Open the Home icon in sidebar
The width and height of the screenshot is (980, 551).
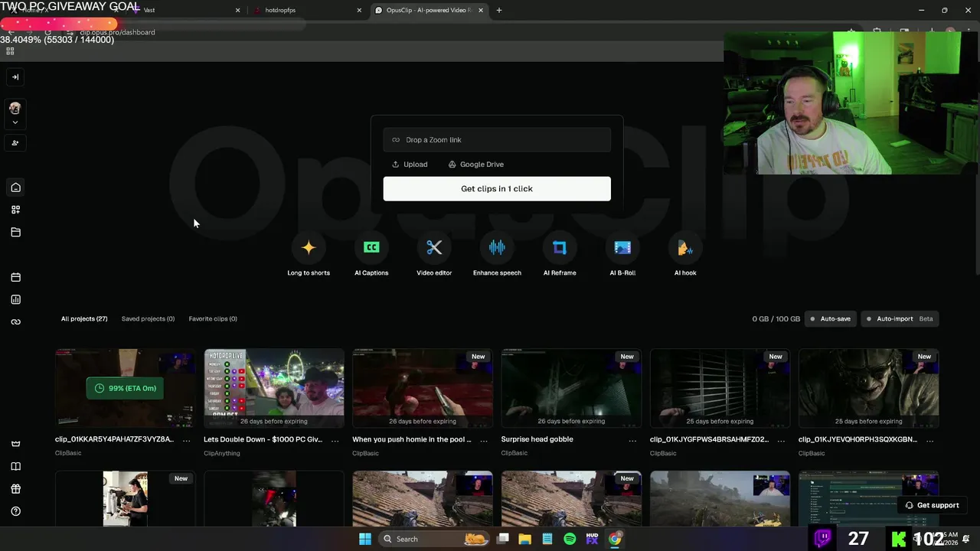(x=15, y=187)
